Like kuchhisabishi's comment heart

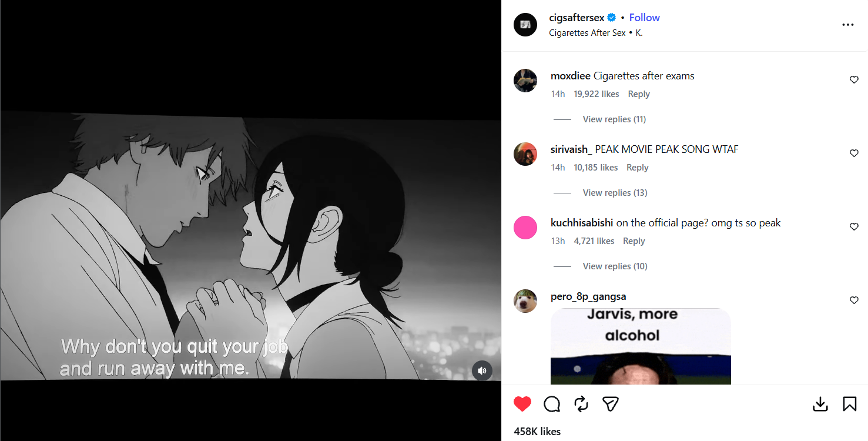[854, 227]
